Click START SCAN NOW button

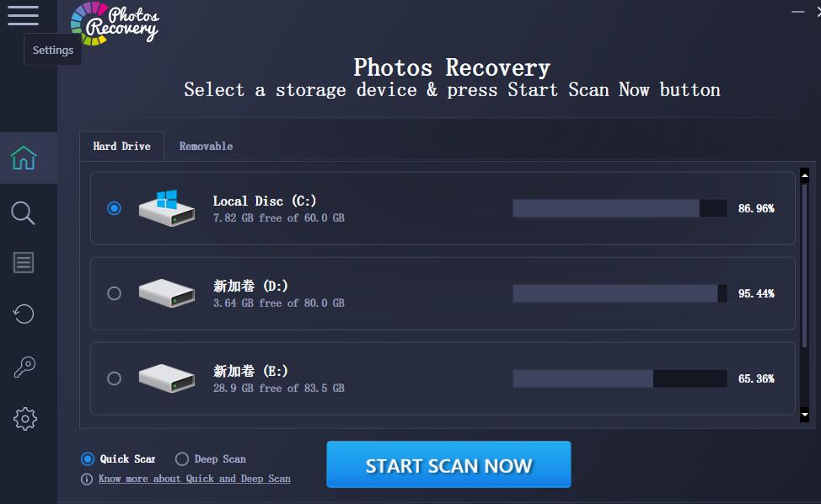448,464
